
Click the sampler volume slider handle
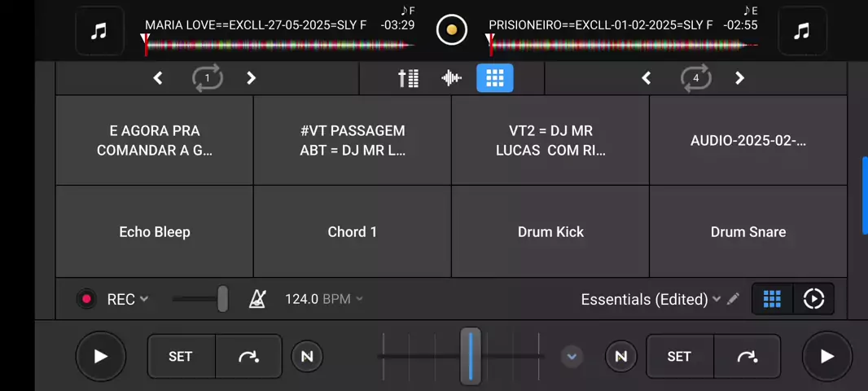tap(222, 299)
